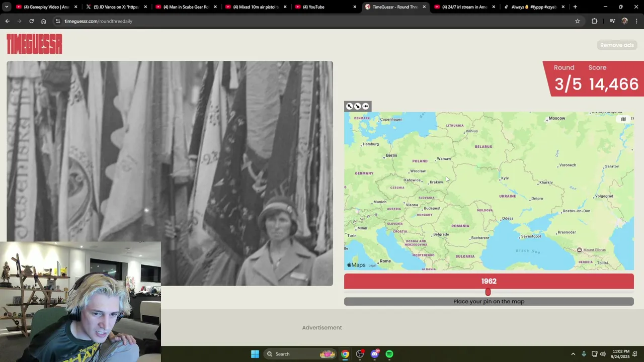Switch to the YouTube tab
The image size is (644, 362).
[x=325, y=7]
